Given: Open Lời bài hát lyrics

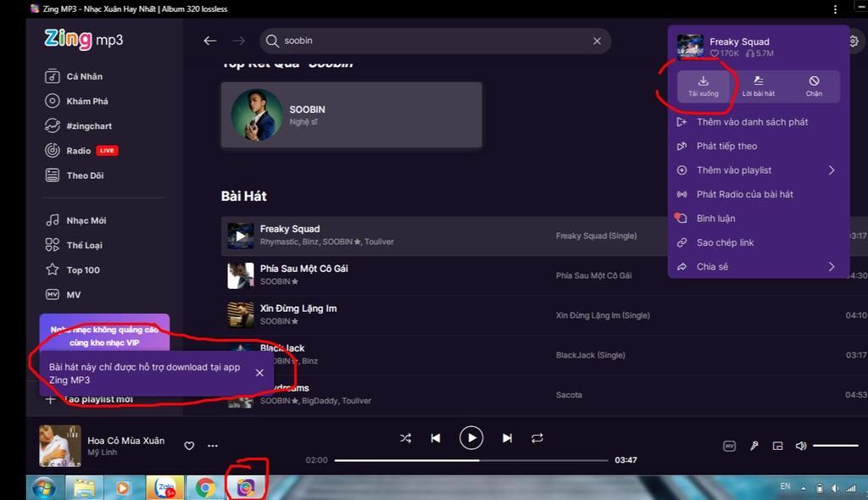Looking at the screenshot, I should coord(759,86).
